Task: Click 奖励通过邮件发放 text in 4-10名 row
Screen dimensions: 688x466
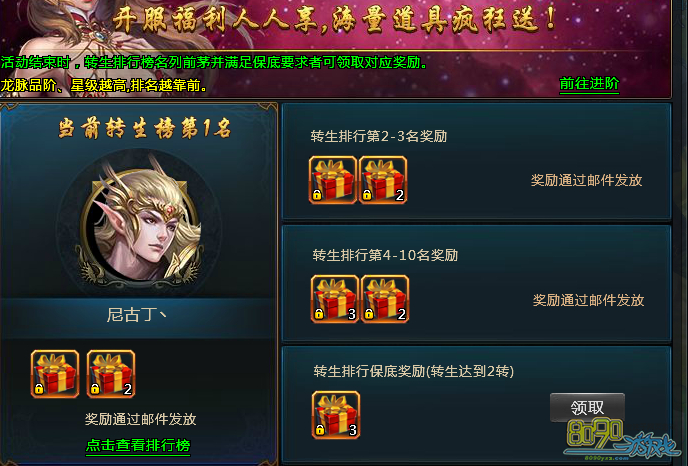Action: point(588,300)
